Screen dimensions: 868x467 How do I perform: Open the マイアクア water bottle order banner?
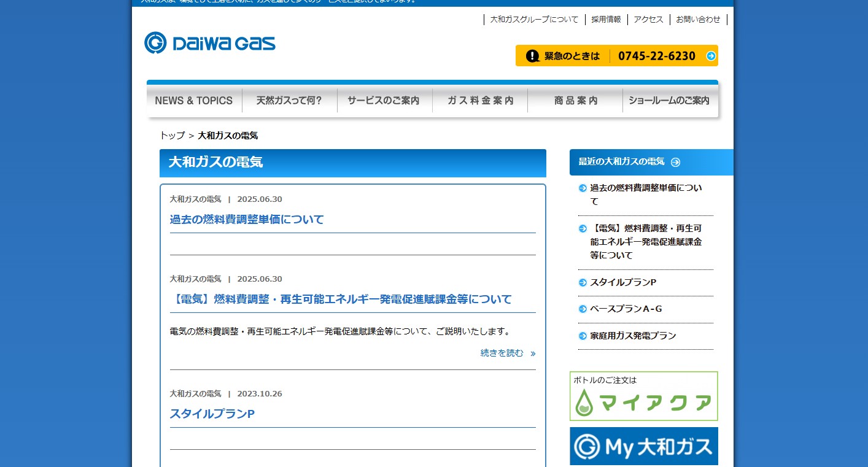(643, 396)
